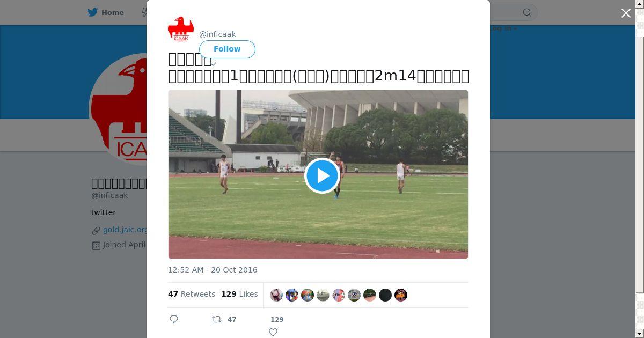The image size is (644, 338).
Task: Click the retweet arrows icon
Action: [217, 319]
